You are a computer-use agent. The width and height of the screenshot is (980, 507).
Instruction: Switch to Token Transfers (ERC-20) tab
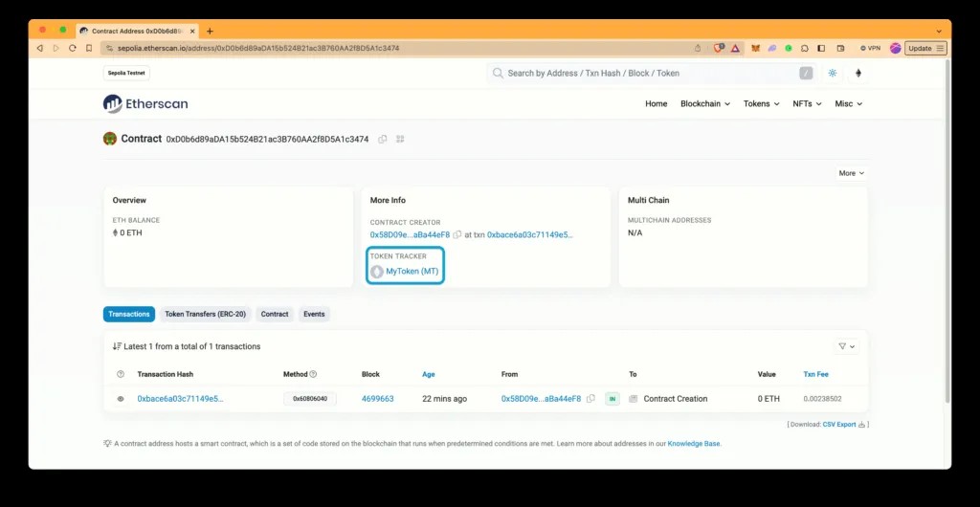pos(205,314)
